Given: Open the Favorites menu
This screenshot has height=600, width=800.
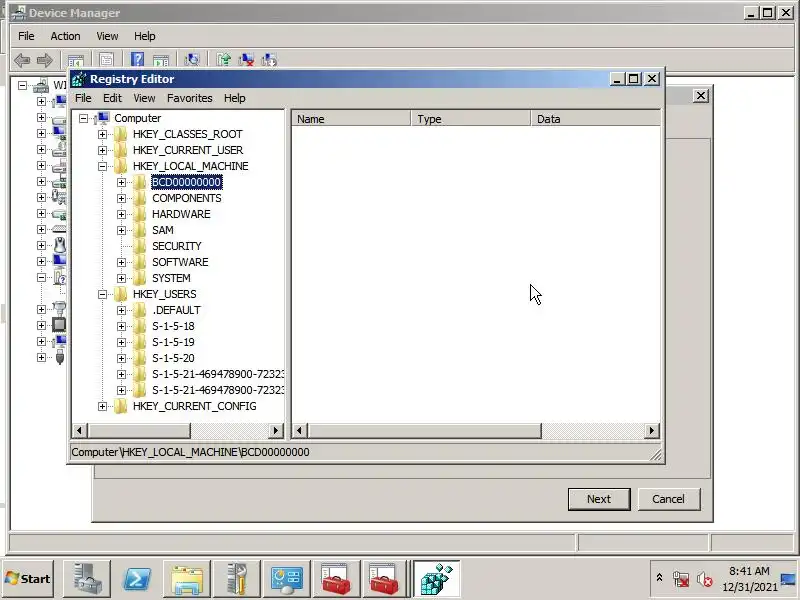Looking at the screenshot, I should (189, 98).
